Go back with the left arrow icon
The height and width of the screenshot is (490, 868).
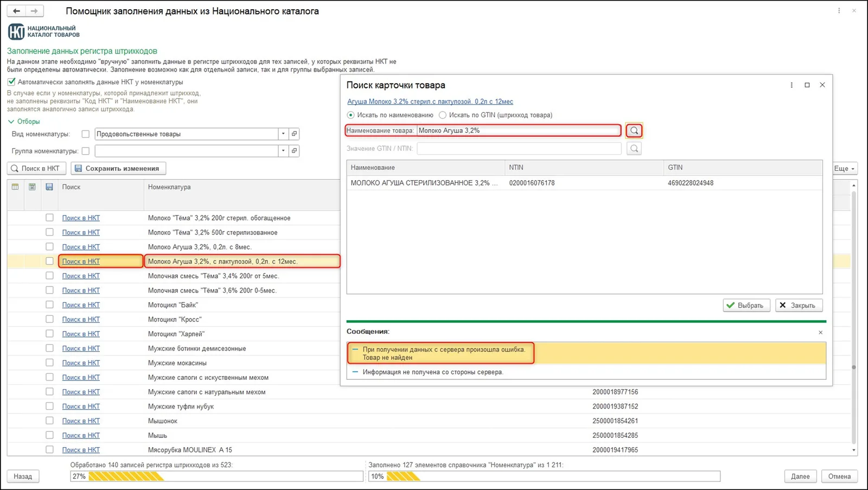point(17,11)
